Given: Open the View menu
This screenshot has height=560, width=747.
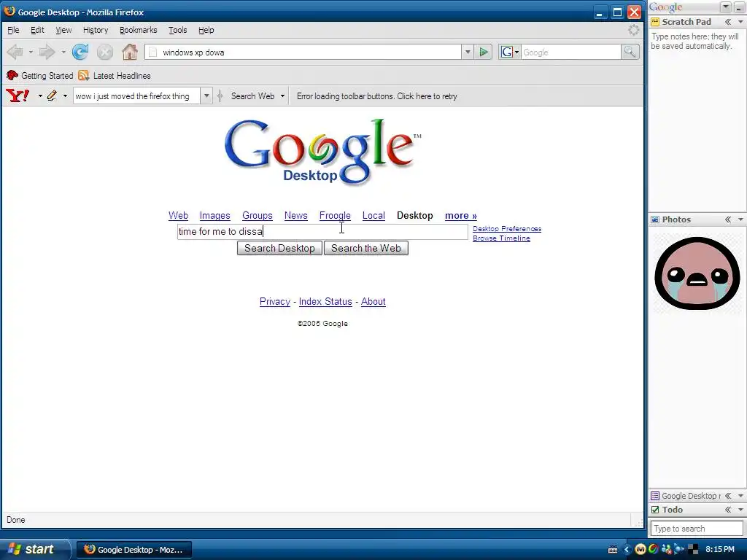Looking at the screenshot, I should point(63,30).
